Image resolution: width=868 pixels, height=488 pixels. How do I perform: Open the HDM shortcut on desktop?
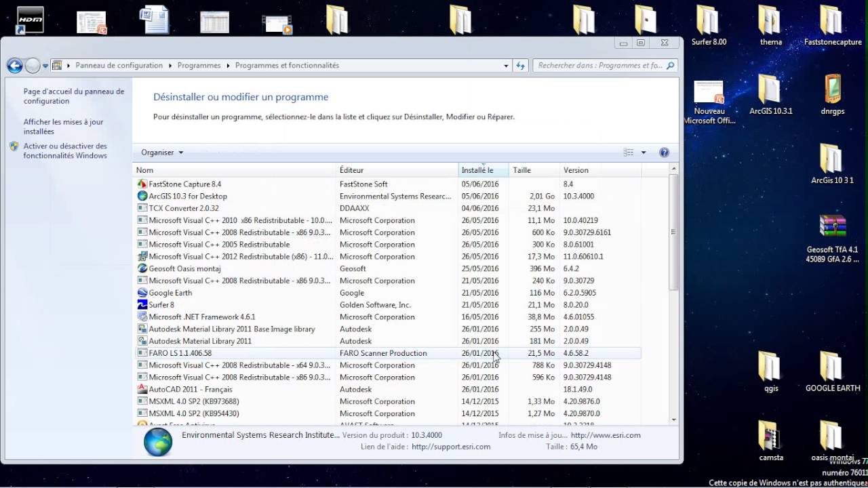pyautogui.click(x=30, y=20)
